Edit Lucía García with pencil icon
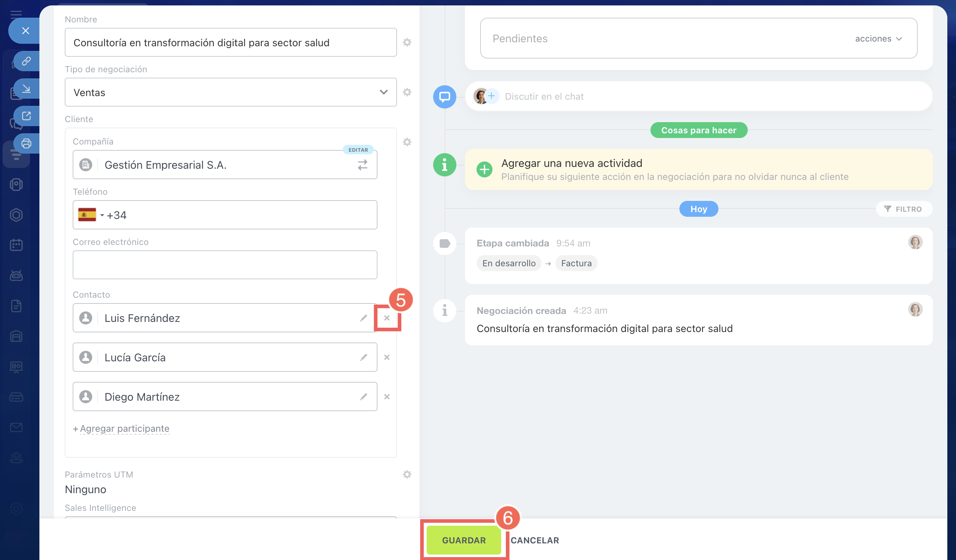956x560 pixels. click(363, 357)
